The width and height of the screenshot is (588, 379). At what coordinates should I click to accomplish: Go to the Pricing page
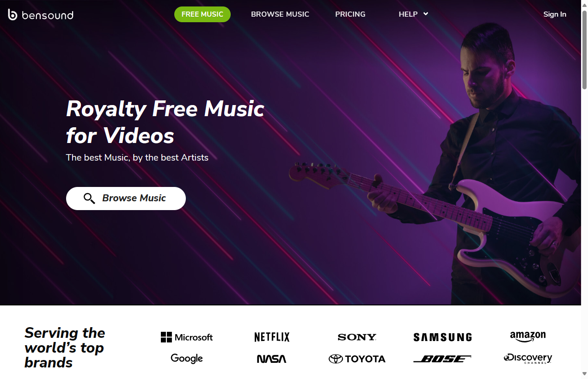click(350, 14)
